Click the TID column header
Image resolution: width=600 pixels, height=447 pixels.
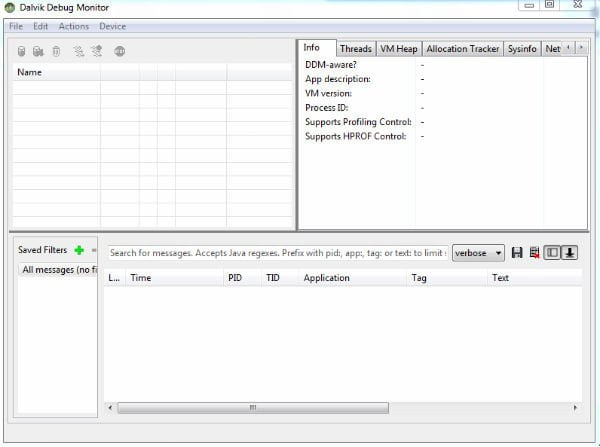tap(280, 278)
